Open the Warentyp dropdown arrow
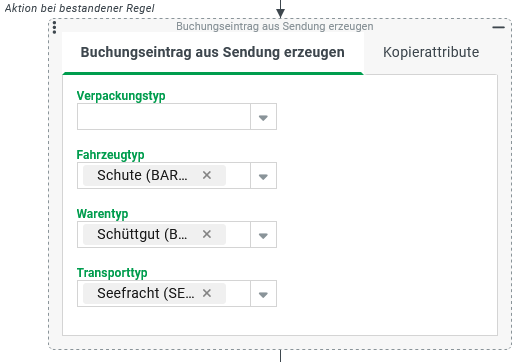 click(x=263, y=235)
